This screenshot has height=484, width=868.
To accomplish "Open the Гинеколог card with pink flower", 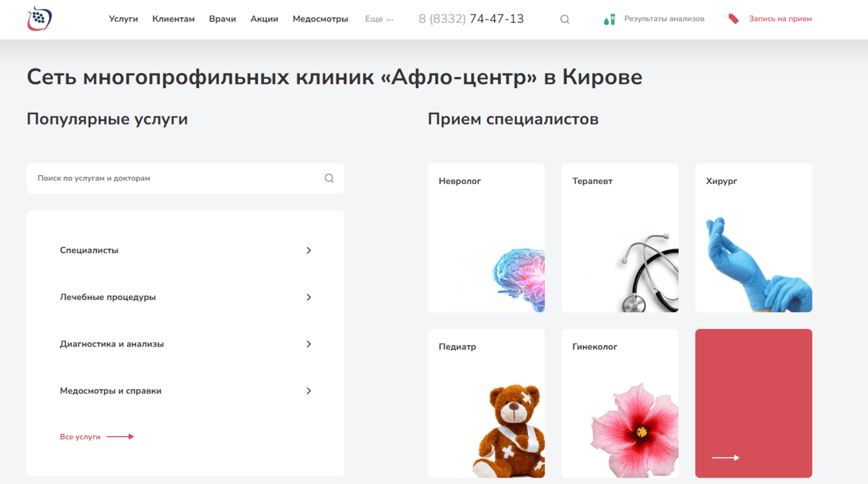I will (620, 404).
